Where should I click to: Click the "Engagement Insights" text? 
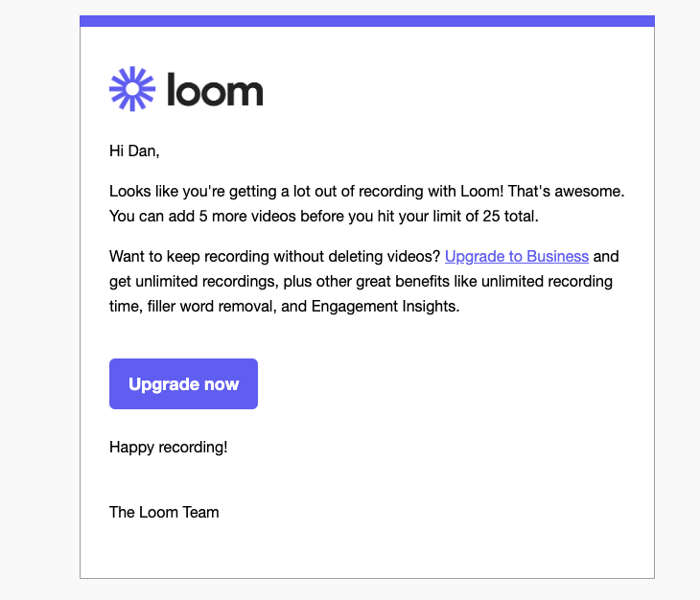coord(385,307)
